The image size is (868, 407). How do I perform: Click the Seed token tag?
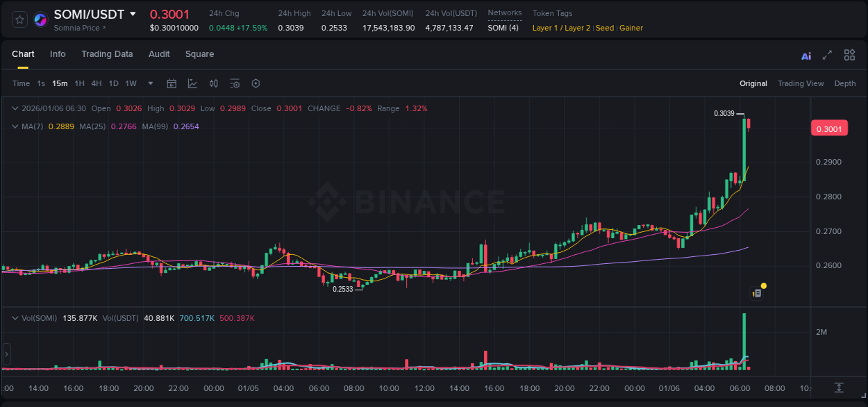click(604, 28)
